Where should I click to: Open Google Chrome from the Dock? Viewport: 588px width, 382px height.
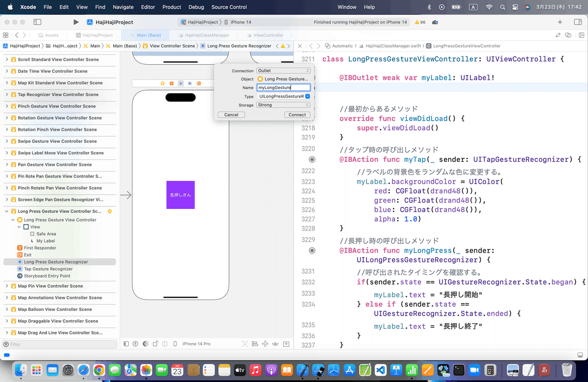(99, 370)
